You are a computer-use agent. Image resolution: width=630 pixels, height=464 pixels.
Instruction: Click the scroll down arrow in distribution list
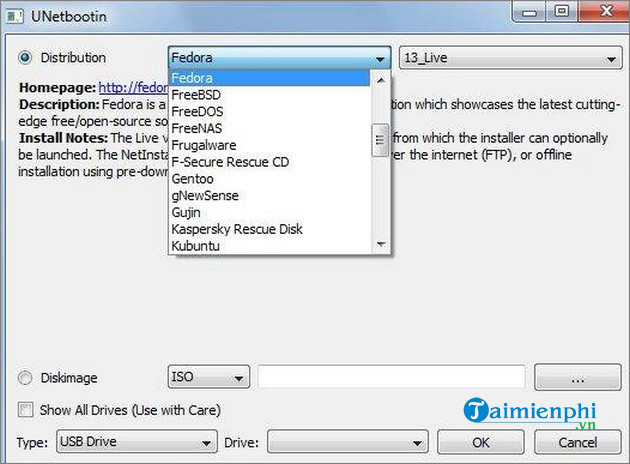click(x=380, y=244)
